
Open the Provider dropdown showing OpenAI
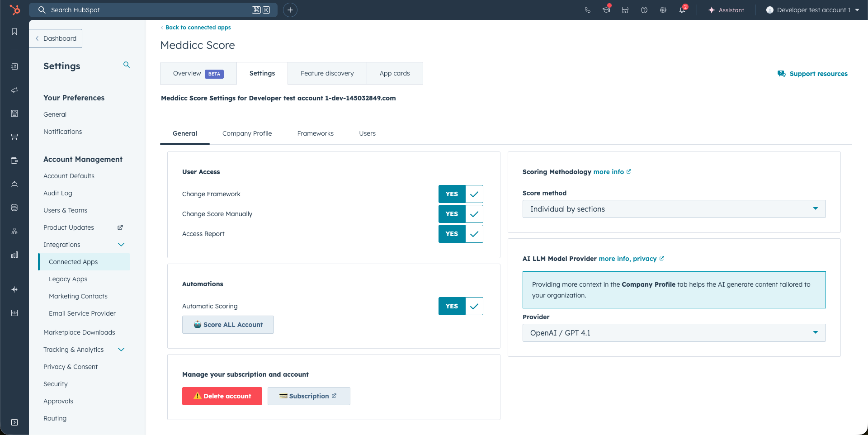674,333
